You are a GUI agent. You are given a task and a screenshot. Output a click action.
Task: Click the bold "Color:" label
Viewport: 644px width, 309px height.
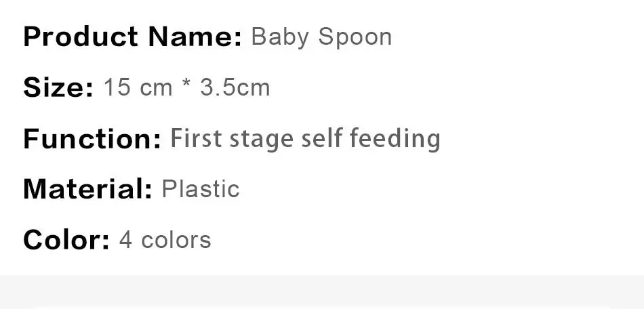66,240
